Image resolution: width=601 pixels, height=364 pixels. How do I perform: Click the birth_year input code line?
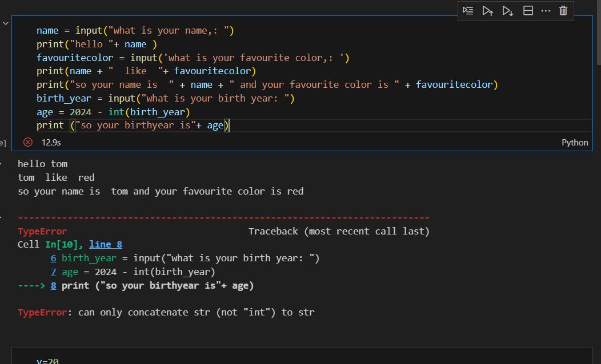(x=166, y=98)
